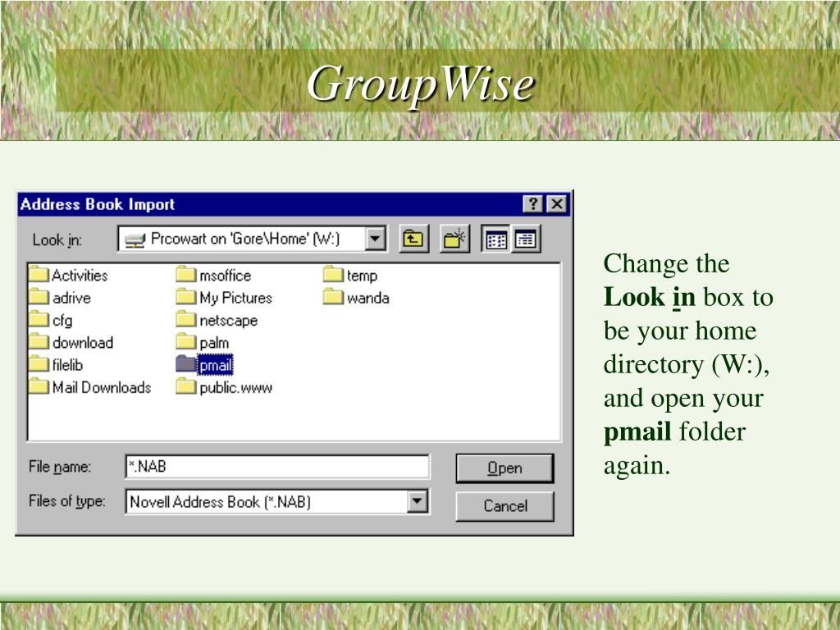Click the 'adrive' folder name
This screenshot has height=630, width=840.
[72, 298]
